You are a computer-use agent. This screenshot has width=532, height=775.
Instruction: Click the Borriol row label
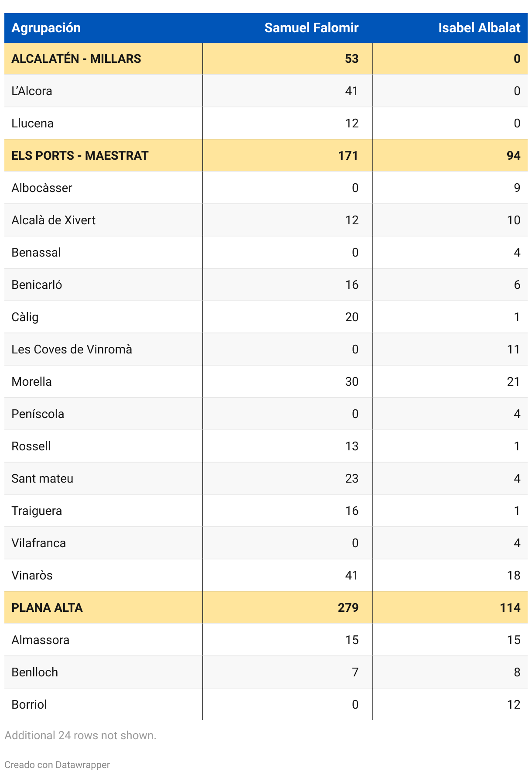coord(29,705)
